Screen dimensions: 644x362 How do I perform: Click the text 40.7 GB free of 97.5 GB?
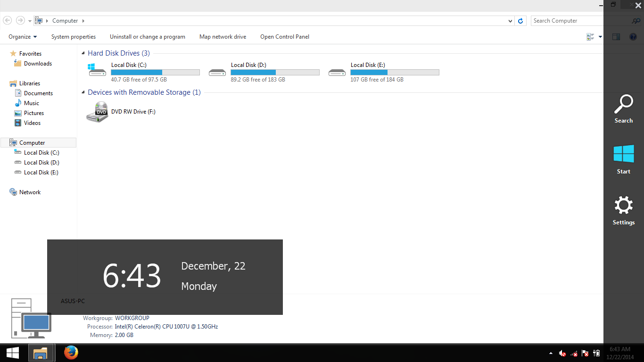click(x=139, y=80)
